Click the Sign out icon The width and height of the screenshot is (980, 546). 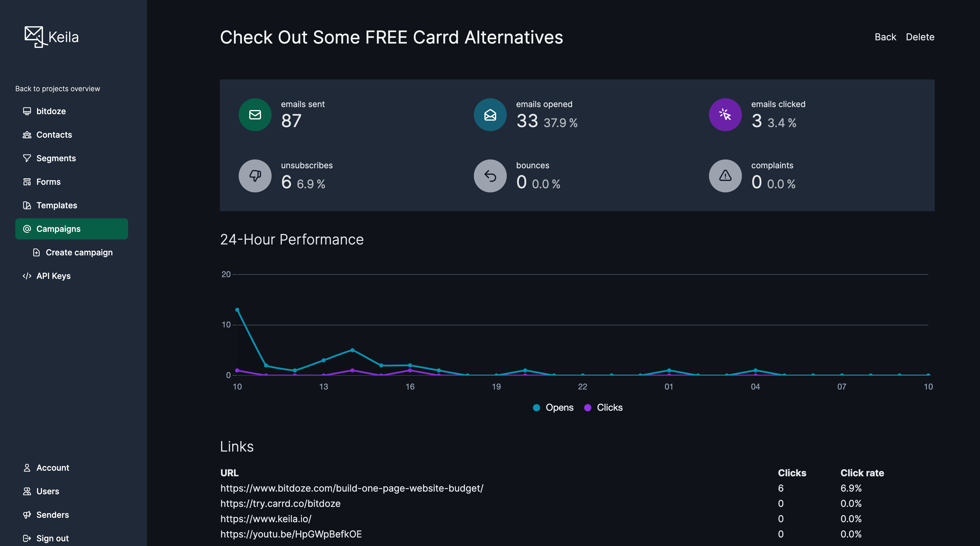pos(27,538)
